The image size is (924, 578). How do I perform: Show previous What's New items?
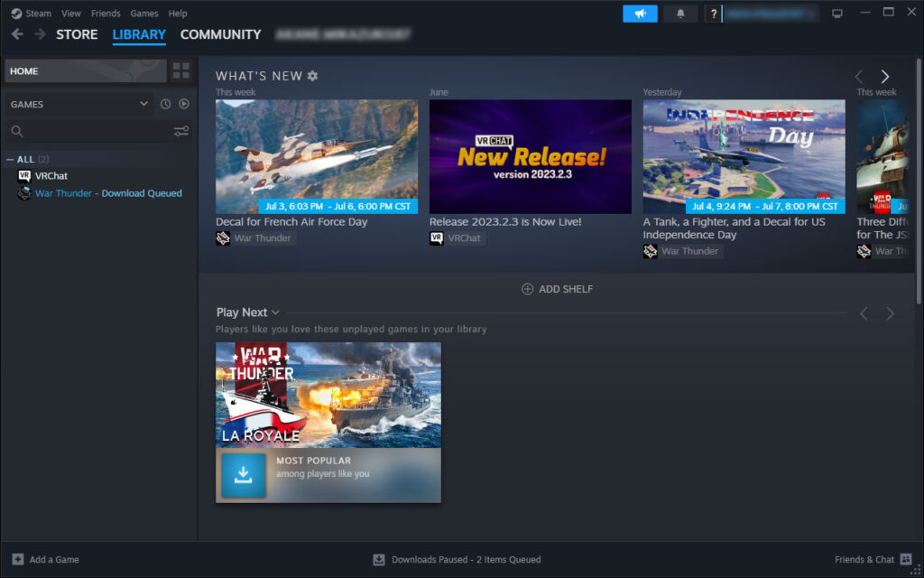859,76
